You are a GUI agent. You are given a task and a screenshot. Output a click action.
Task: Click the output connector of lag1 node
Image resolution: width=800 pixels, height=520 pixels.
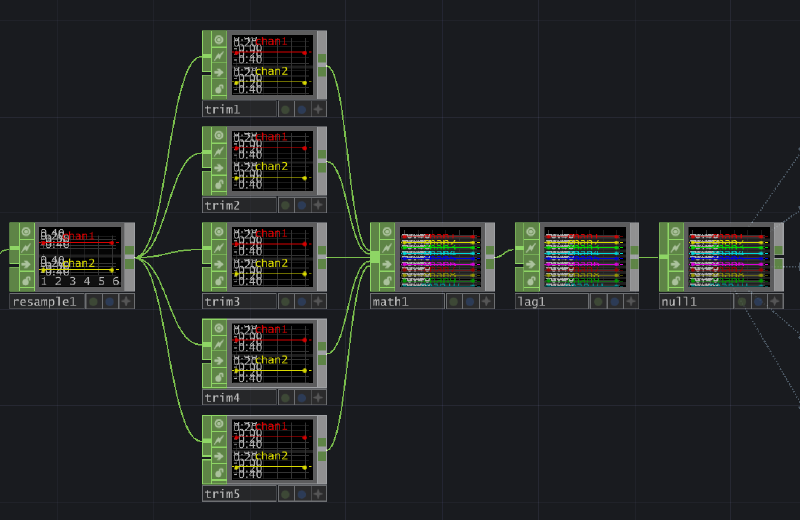pyautogui.click(x=633, y=257)
